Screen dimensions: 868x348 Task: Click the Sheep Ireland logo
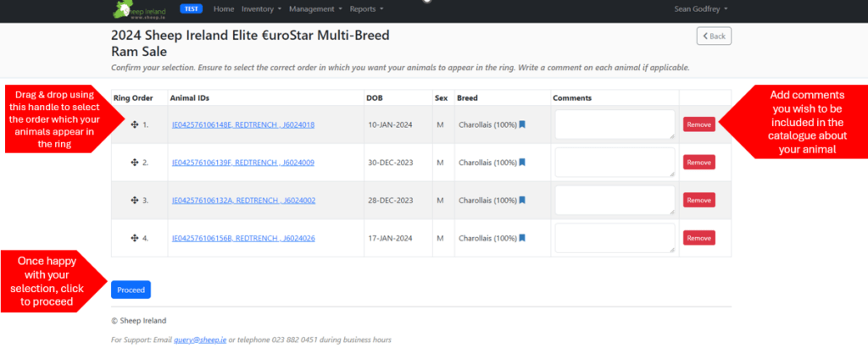[x=140, y=10]
